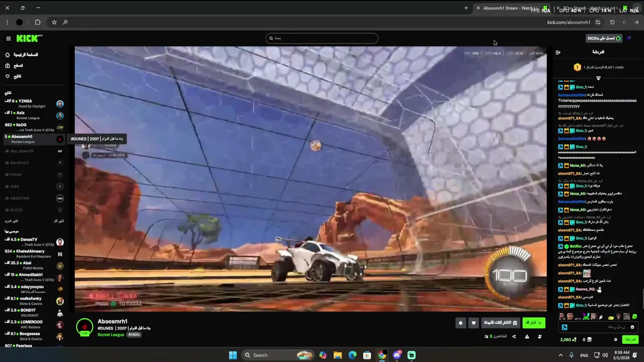Open YZNSA's Dead By Daylight channel
The height and width of the screenshot is (362, 644).
(x=34, y=104)
